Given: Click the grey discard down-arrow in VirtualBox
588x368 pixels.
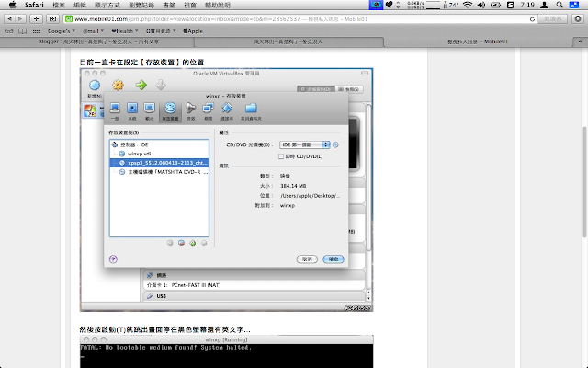Looking at the screenshot, I should [161, 86].
